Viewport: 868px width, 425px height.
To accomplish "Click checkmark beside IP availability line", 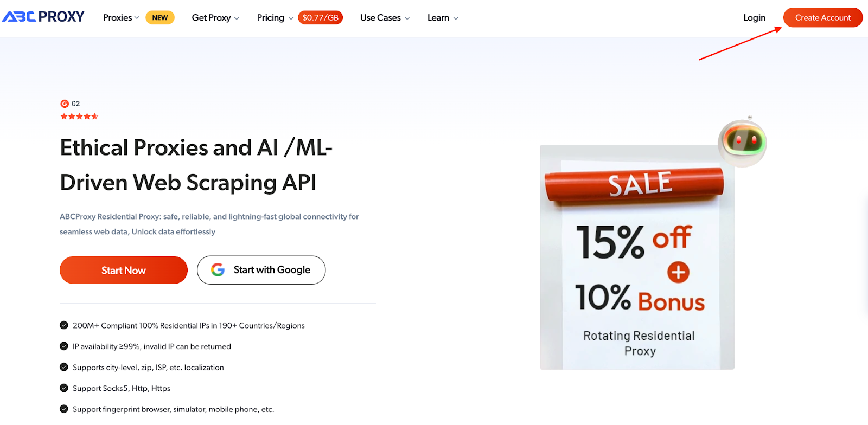I will click(64, 346).
